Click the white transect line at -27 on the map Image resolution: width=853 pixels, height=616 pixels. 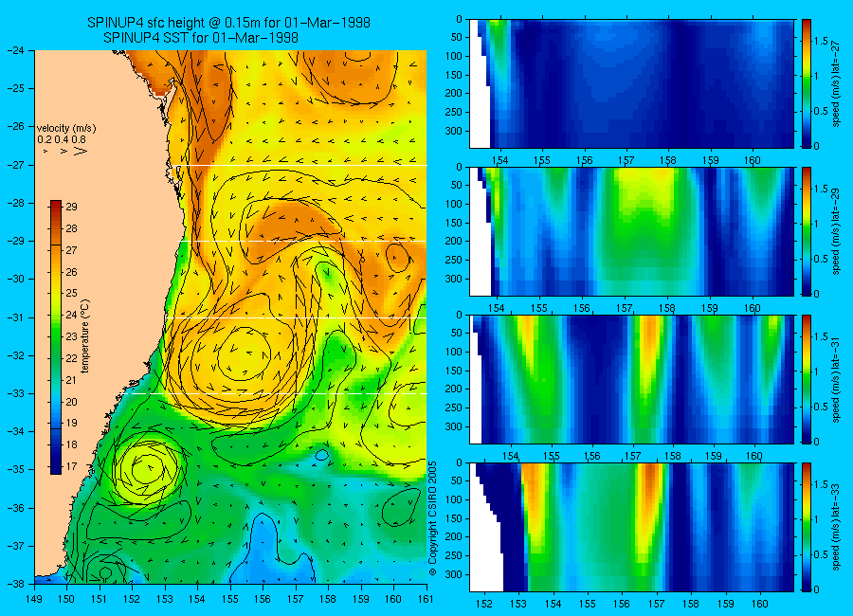(299, 165)
